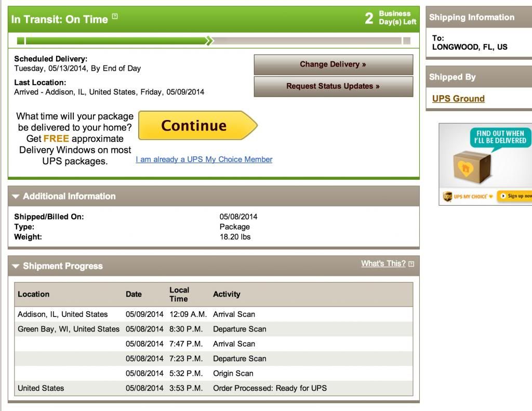Click the Shipping Information panel header

pos(478,17)
